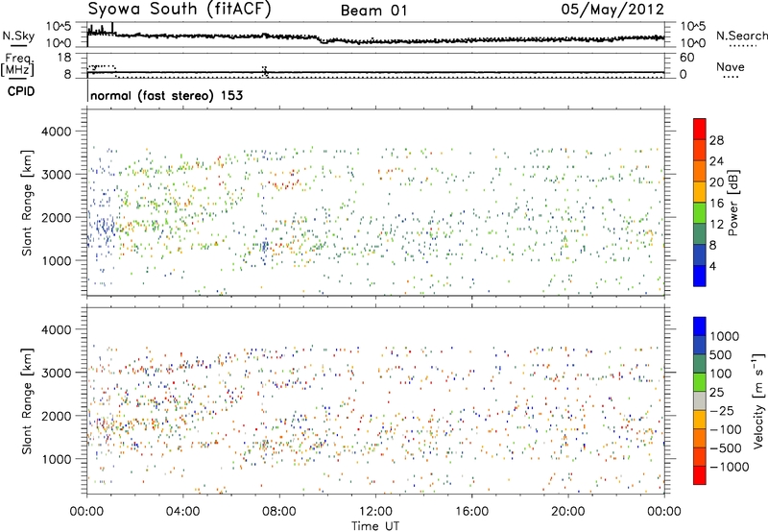Image resolution: width=768 pixels, height=532 pixels.
Task: Select the '20' Power colorbar label
Action: pos(716,182)
